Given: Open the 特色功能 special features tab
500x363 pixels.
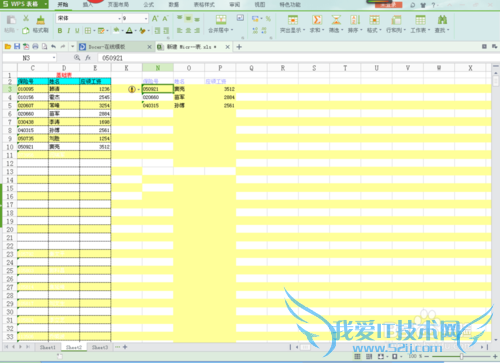Looking at the screenshot, I should pyautogui.click(x=290, y=4).
